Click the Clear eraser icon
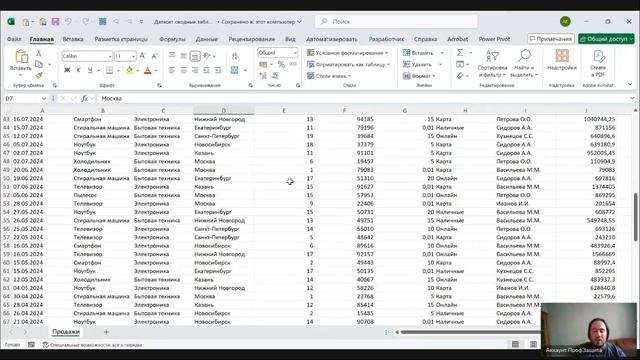Screen dimensions: 640x360 click(460, 76)
